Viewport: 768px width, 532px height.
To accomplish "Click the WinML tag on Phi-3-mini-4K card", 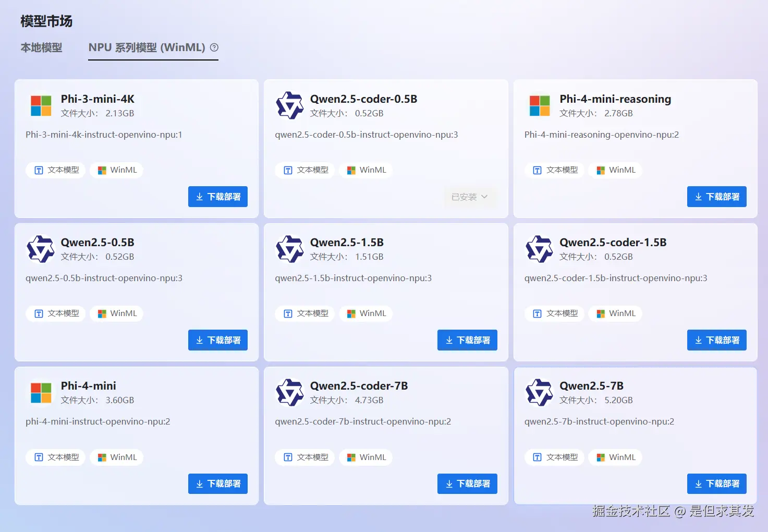I will [x=116, y=170].
